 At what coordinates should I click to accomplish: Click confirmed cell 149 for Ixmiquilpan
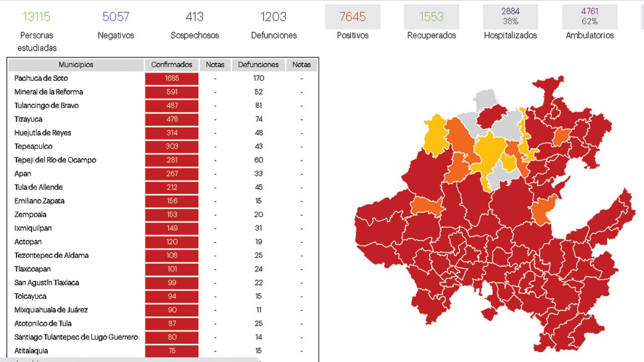point(172,228)
